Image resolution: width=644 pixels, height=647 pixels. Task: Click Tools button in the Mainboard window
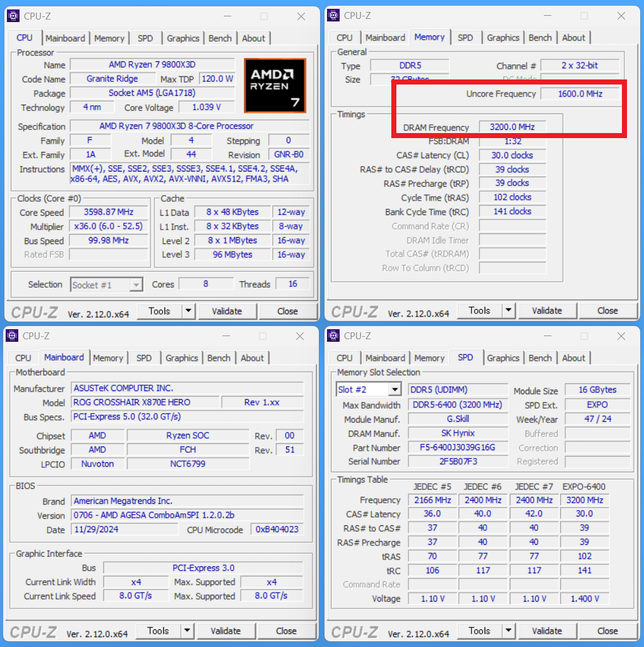(158, 631)
